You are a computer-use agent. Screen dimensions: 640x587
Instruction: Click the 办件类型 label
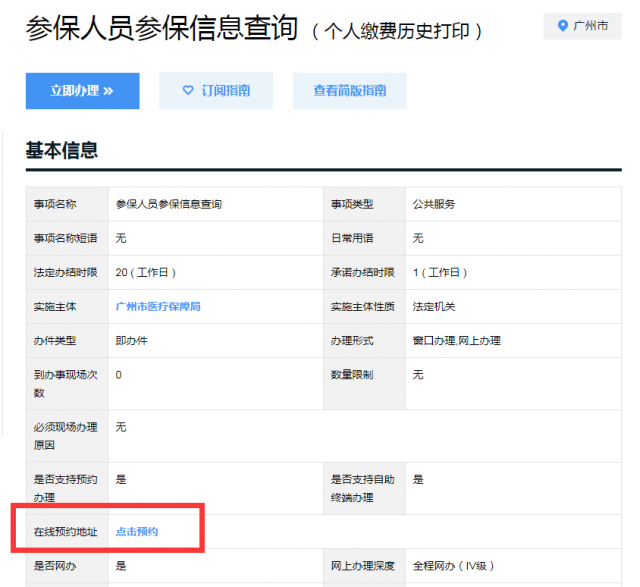[55, 340]
